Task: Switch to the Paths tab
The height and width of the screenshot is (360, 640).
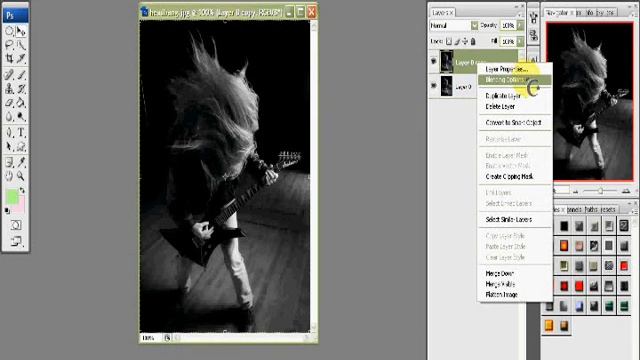Action: pos(591,209)
